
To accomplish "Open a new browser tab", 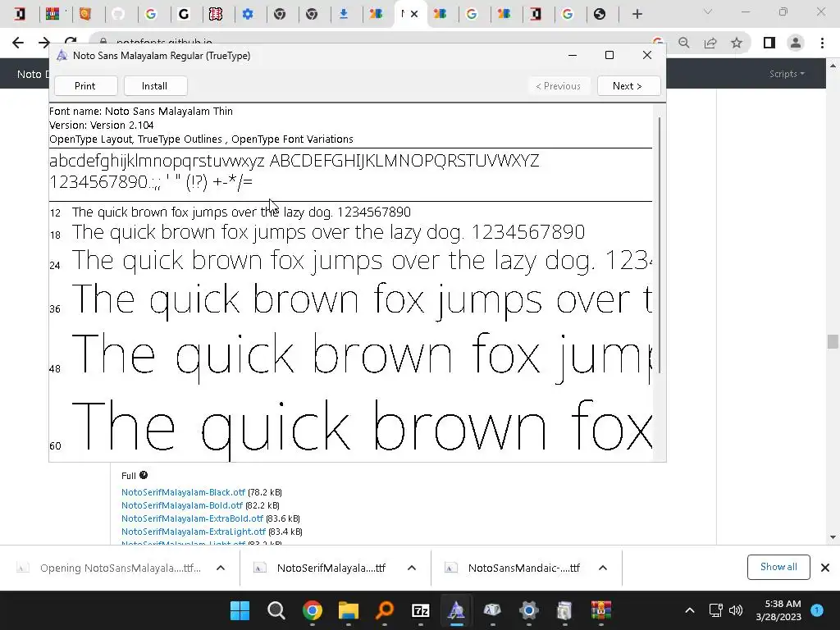I will (x=637, y=14).
